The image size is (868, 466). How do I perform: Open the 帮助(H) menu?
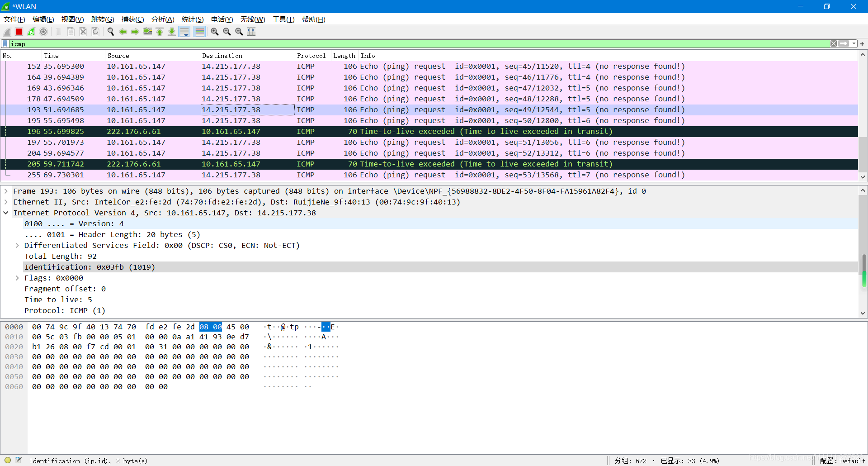click(x=314, y=19)
